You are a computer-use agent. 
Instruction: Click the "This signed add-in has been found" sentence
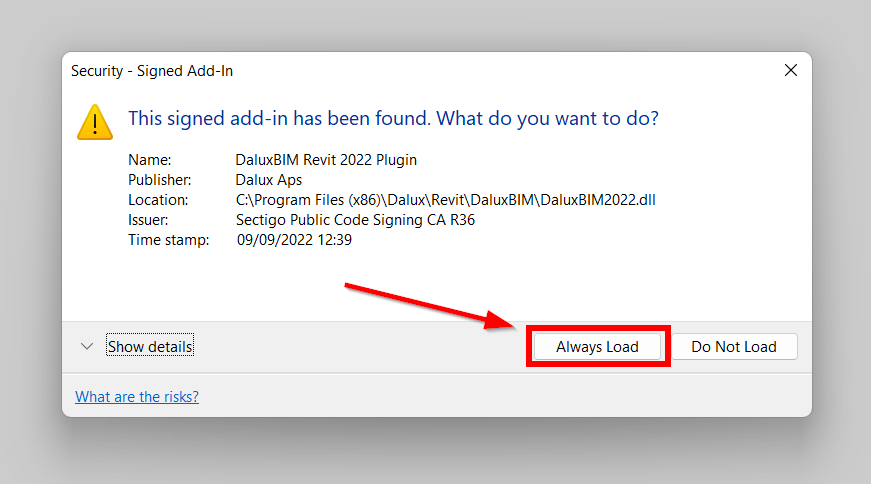[279, 118]
